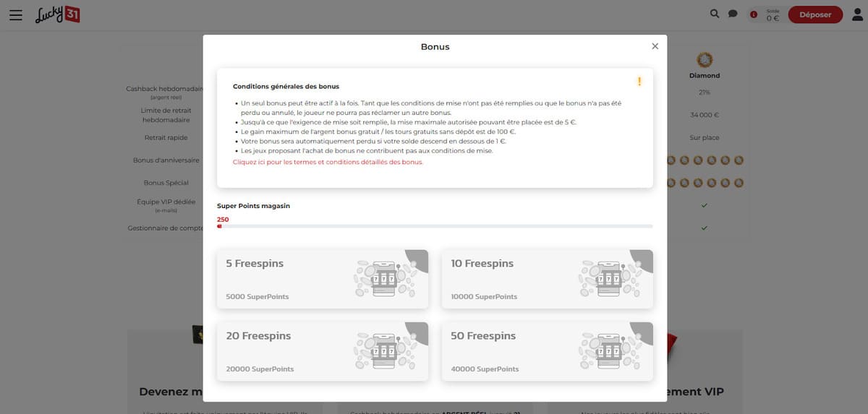Click the Super Points progress bar

click(x=435, y=226)
